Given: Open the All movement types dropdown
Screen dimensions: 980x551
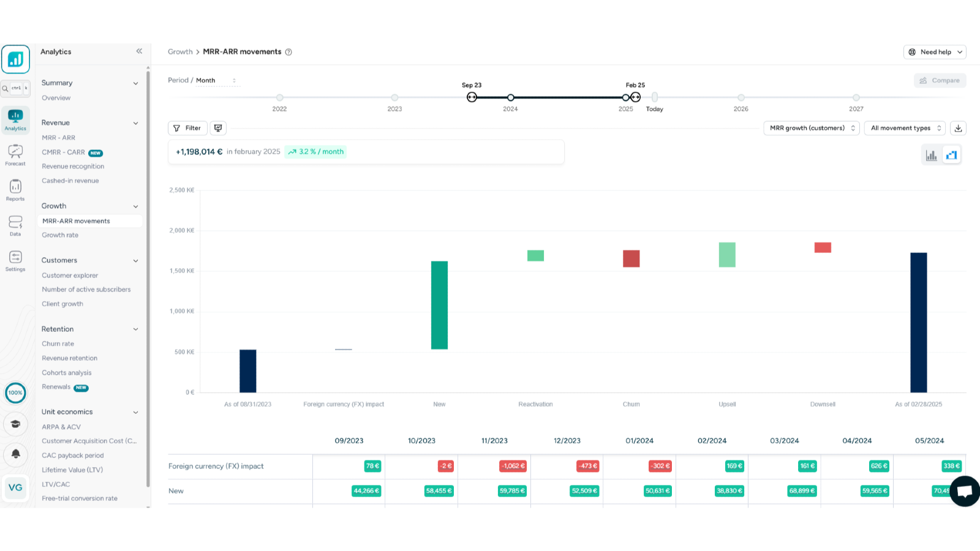Looking at the screenshot, I should 905,128.
